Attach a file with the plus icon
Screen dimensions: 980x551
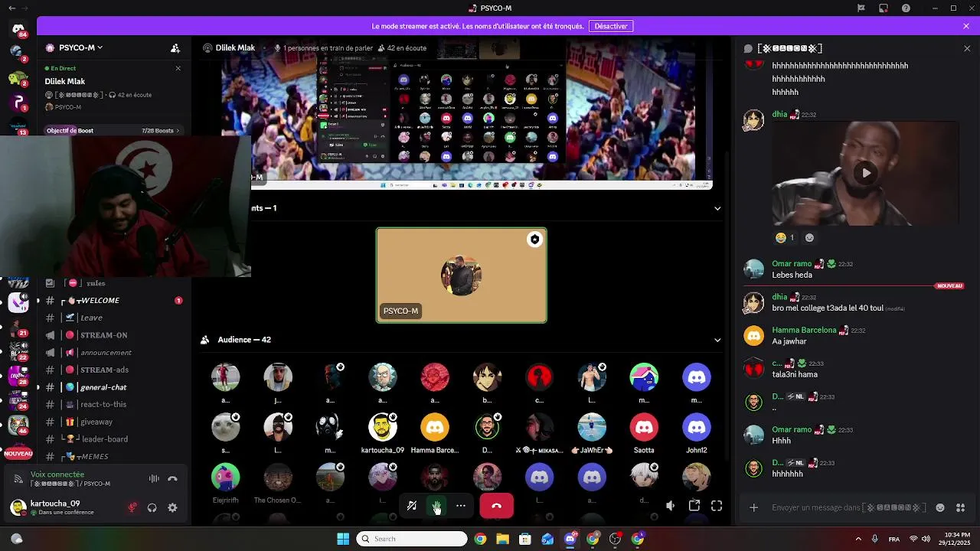tap(754, 507)
